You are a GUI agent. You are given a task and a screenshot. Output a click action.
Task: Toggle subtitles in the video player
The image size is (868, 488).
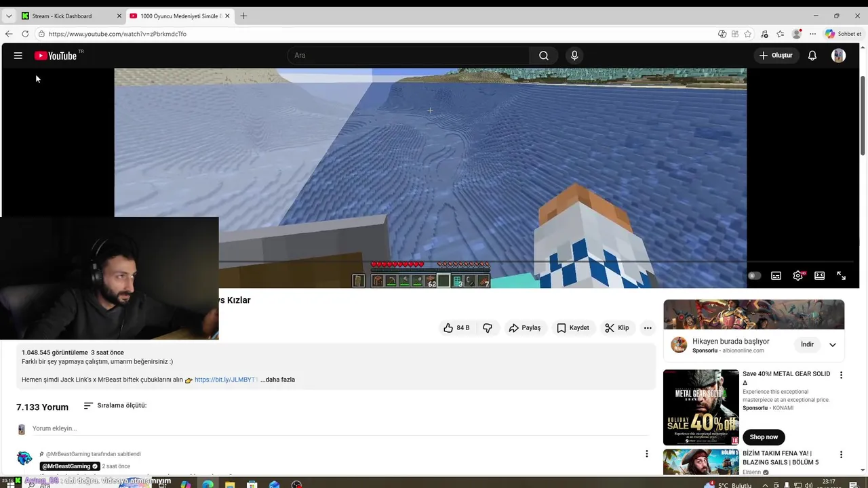(776, 276)
